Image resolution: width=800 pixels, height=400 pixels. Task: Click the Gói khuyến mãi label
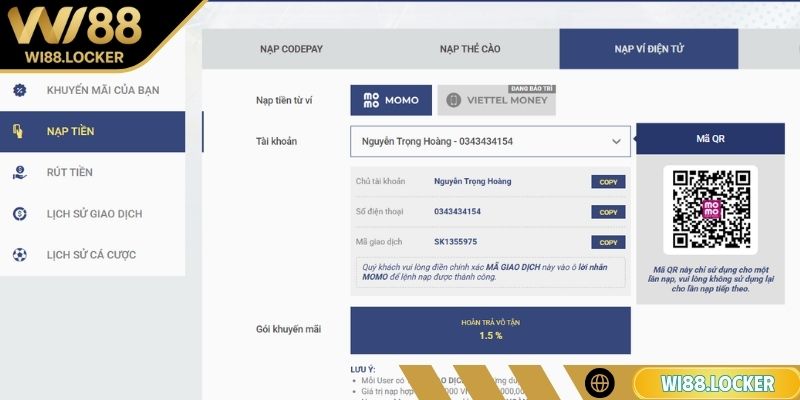(288, 330)
